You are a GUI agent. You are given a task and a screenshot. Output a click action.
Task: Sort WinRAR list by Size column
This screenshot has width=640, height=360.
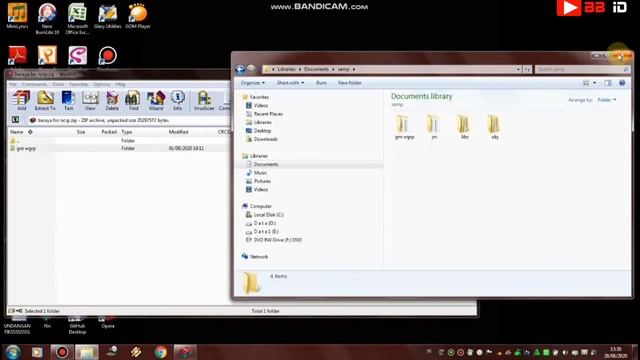pos(81,132)
